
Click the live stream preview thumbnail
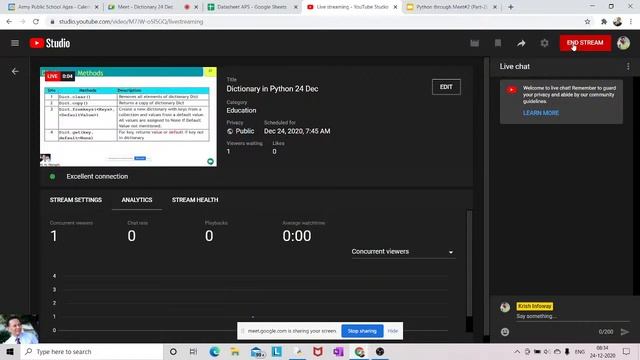click(x=128, y=117)
